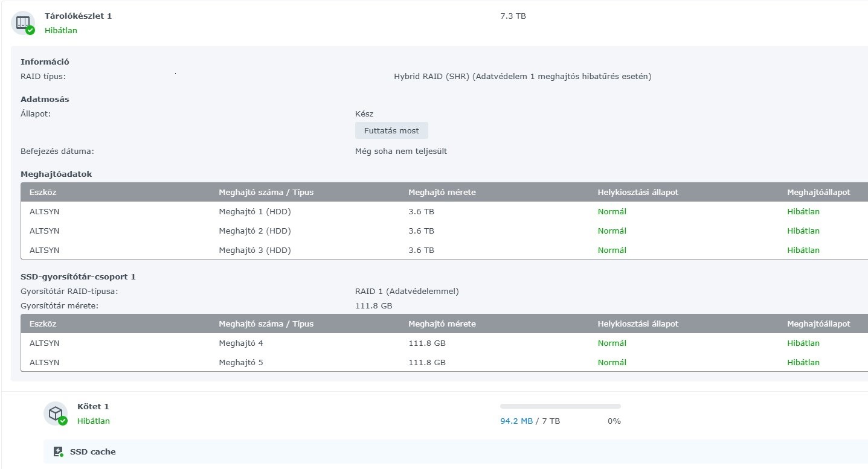The image size is (868, 469).
Task: Click the volume usage progress bar
Action: coord(560,406)
